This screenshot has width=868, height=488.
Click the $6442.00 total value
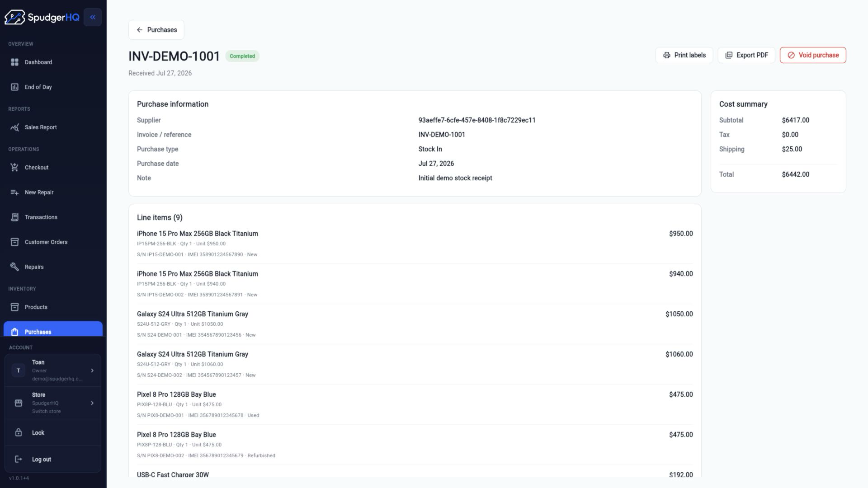tap(795, 174)
